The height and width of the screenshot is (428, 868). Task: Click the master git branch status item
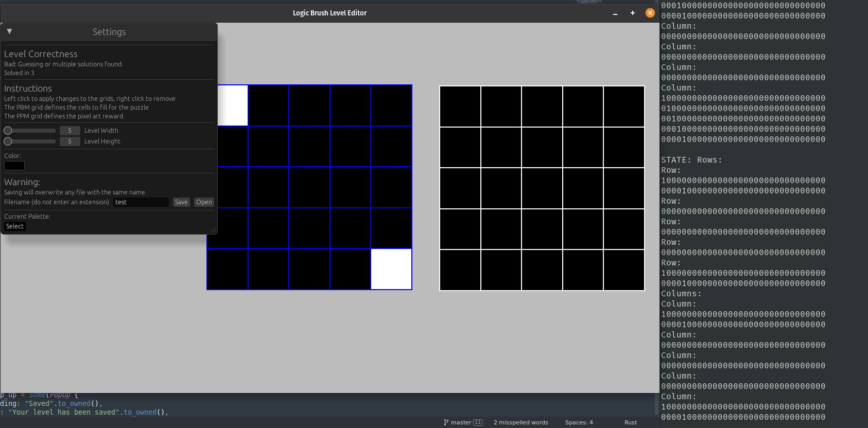click(463, 422)
